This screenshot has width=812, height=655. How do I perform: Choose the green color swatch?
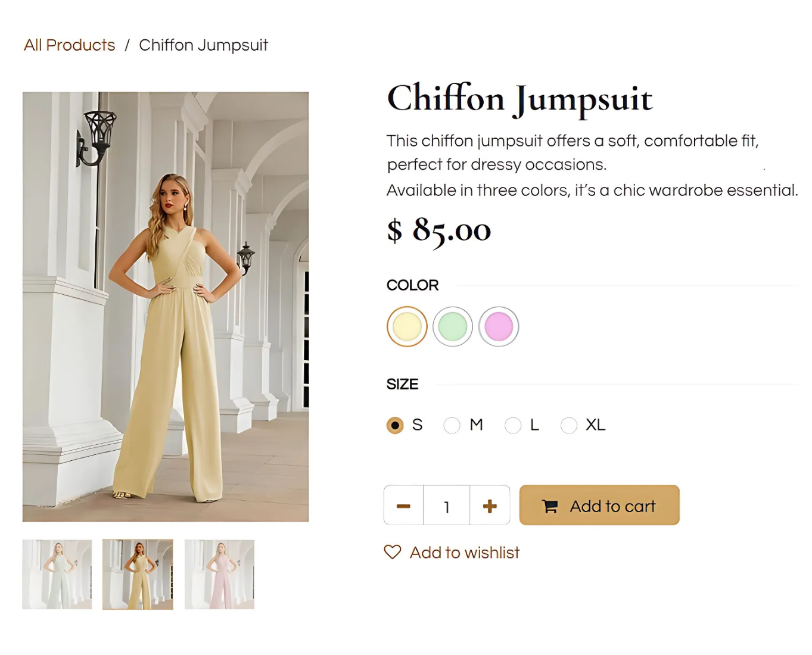pos(453,326)
